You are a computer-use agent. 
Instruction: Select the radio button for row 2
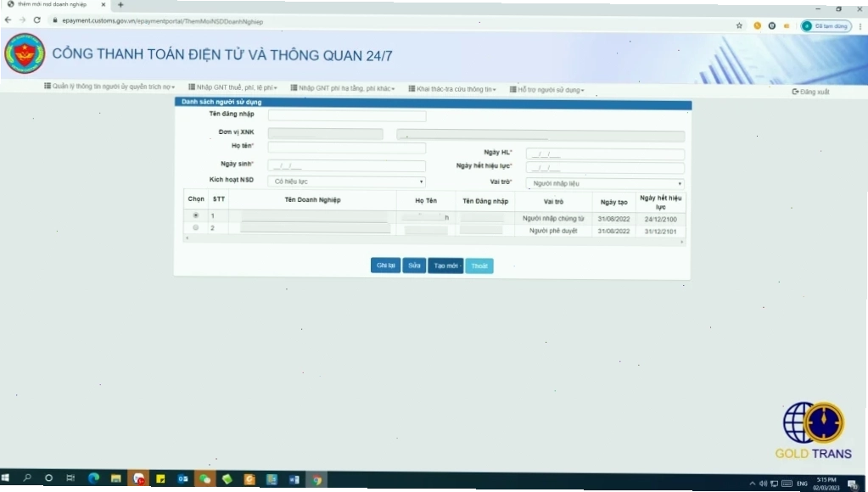pos(195,227)
